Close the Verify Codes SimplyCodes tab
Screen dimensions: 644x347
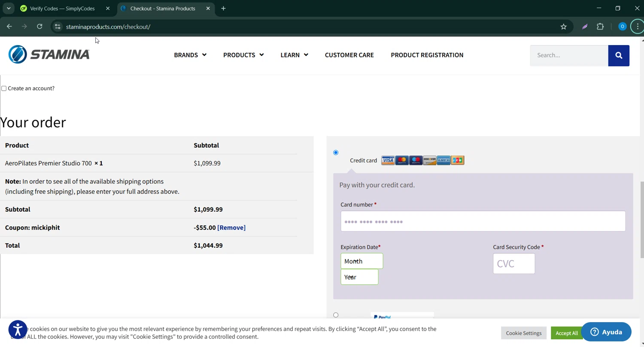(x=108, y=8)
